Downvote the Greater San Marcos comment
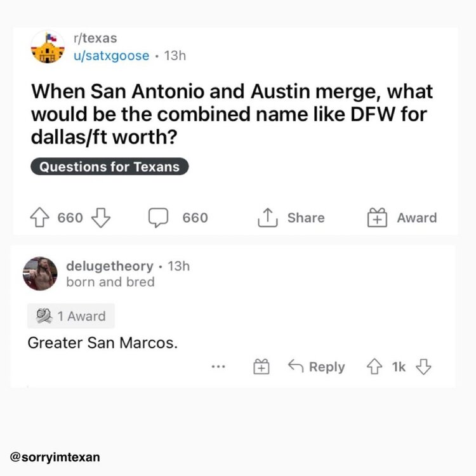This screenshot has width=476, height=476. (x=423, y=367)
